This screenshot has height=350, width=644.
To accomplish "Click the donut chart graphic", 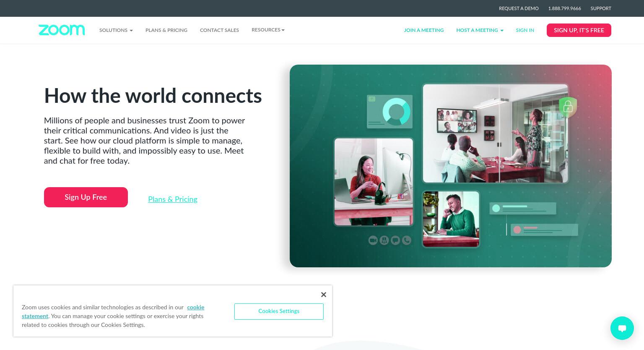I will click(396, 112).
